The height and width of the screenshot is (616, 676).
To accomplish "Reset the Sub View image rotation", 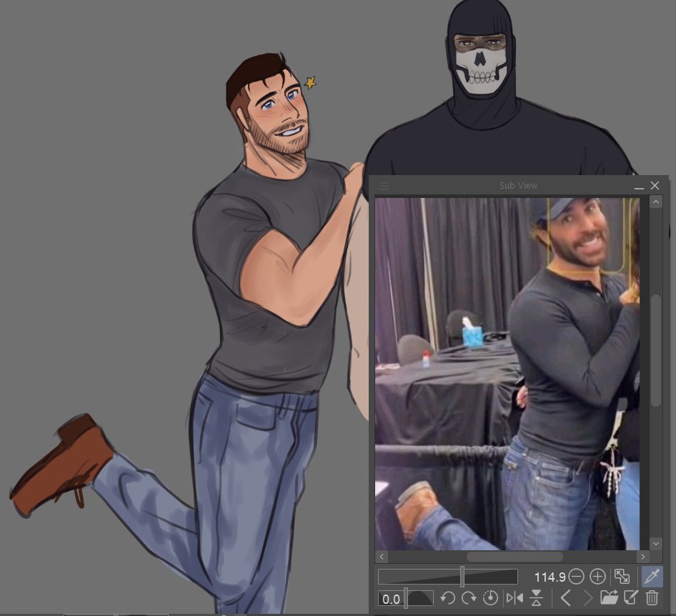I will click(490, 598).
